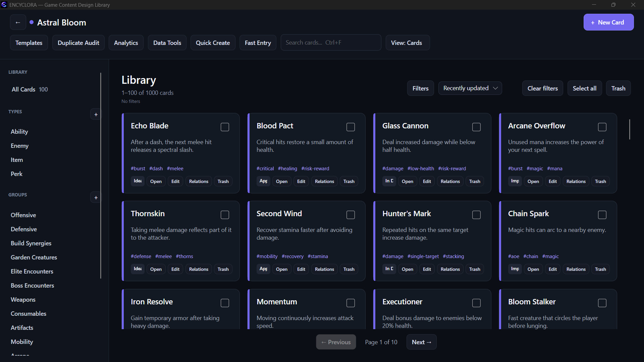Focus the Search cards input field

coord(331,43)
